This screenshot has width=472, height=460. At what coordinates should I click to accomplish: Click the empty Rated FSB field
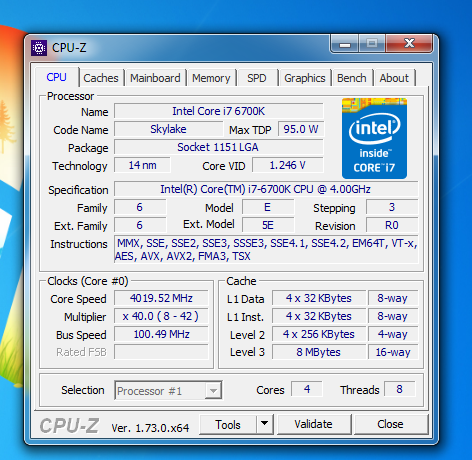pos(161,352)
